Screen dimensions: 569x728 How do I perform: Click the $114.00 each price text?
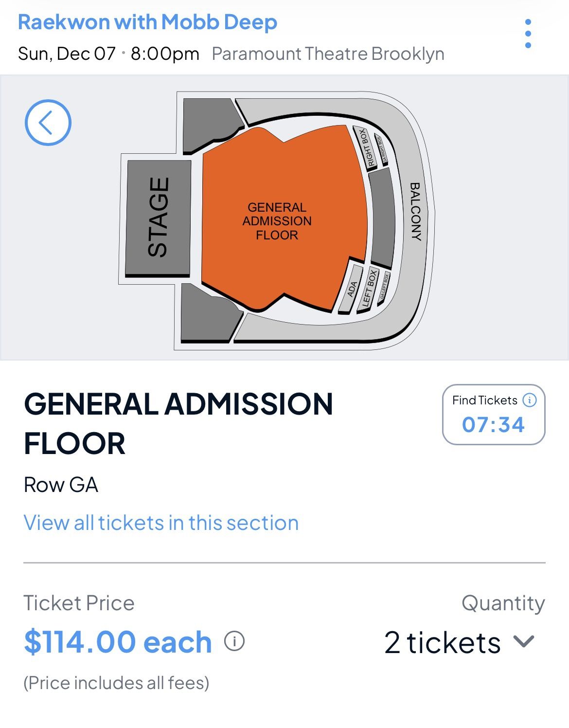117,641
